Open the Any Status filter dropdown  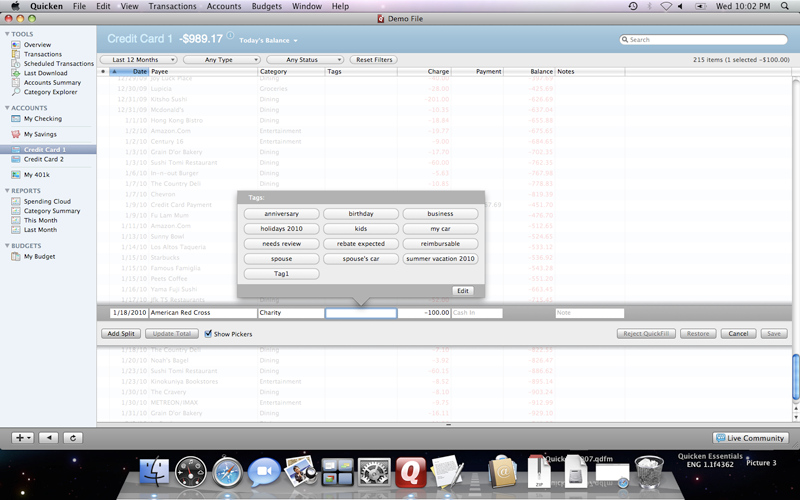tap(305, 60)
